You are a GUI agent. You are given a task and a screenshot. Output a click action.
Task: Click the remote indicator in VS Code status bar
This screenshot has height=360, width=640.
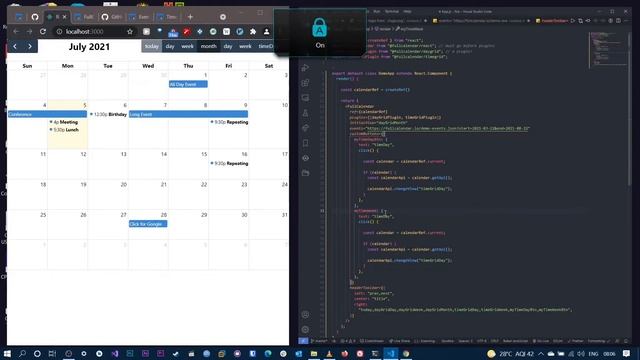(303, 341)
